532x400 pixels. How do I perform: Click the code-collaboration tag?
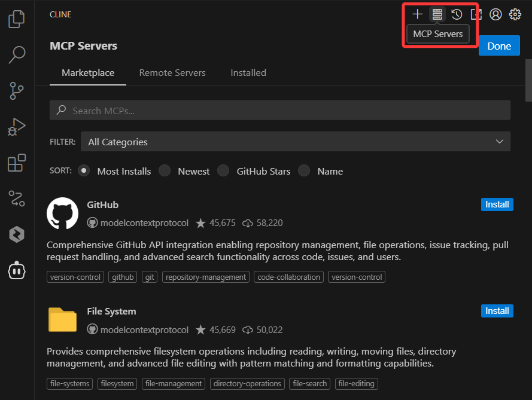(x=288, y=277)
